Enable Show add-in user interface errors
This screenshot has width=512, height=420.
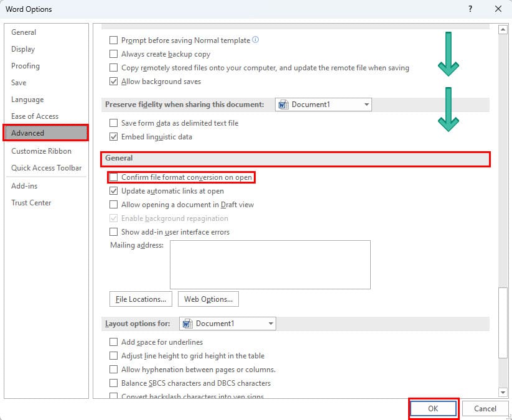point(113,232)
